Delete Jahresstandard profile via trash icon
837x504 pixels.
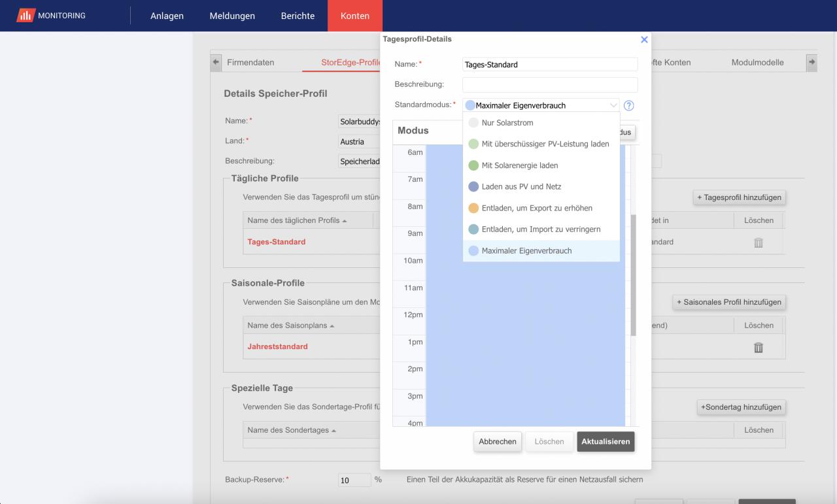[759, 347]
